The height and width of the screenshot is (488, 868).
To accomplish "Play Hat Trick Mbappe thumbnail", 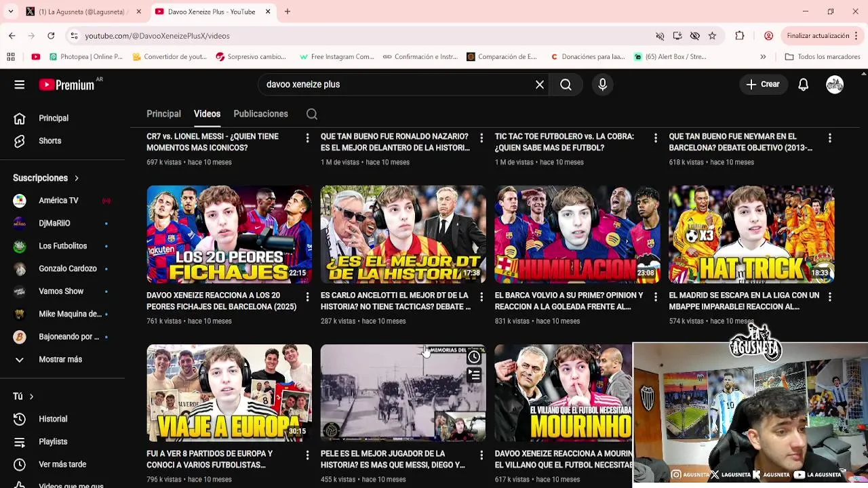I will pyautogui.click(x=751, y=234).
